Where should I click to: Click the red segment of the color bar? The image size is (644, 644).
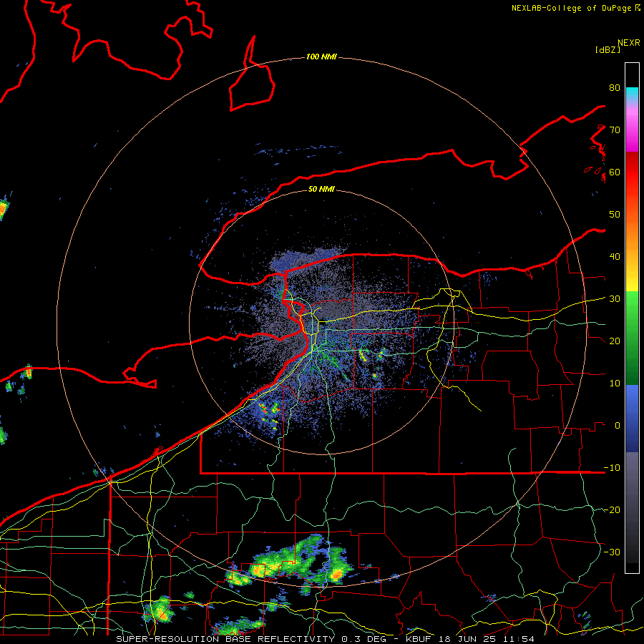click(632, 172)
